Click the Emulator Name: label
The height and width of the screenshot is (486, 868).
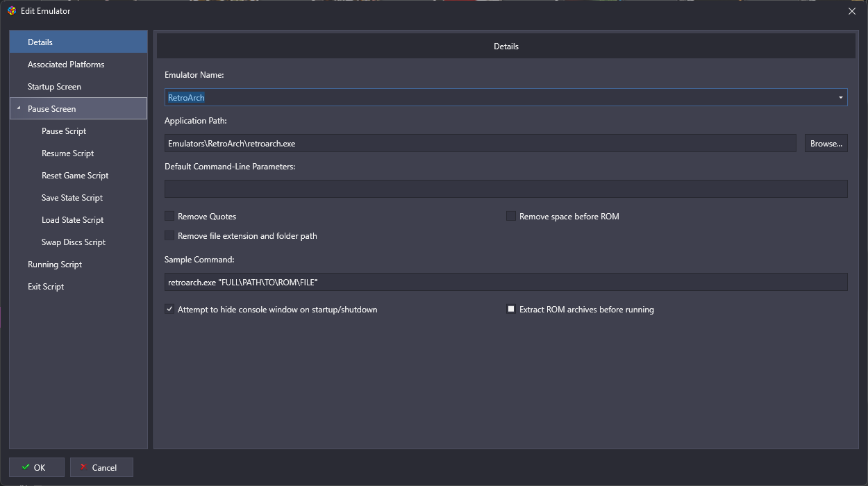194,74
